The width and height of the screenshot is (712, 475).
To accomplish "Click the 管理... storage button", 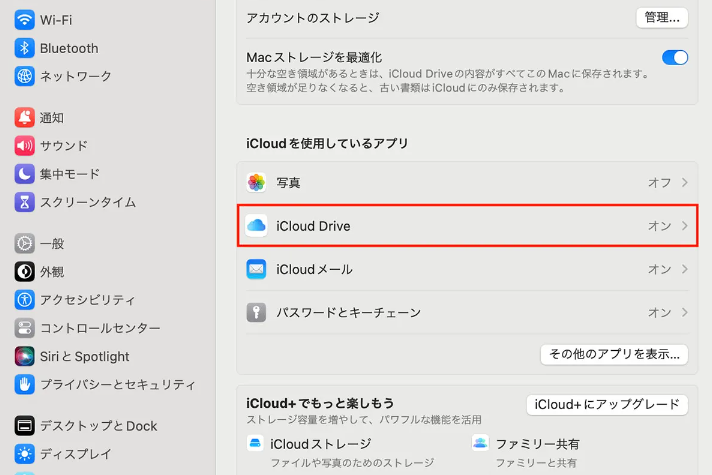I will pyautogui.click(x=662, y=17).
